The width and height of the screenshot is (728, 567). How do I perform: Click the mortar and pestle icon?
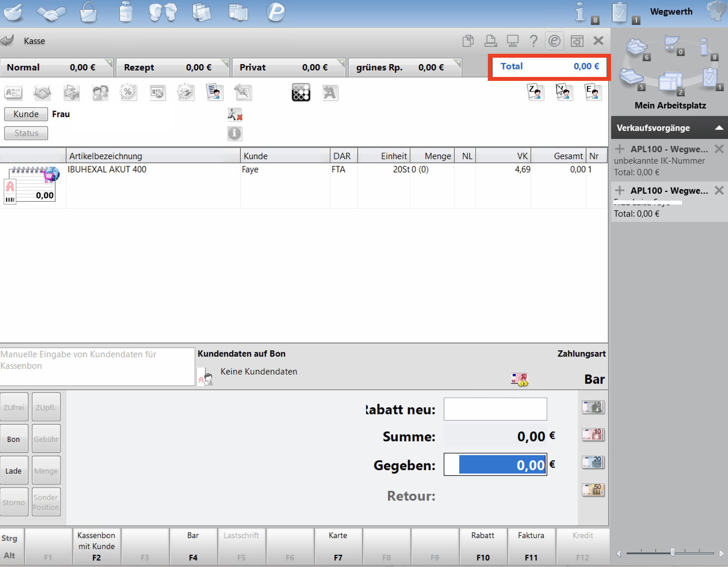pos(13,12)
